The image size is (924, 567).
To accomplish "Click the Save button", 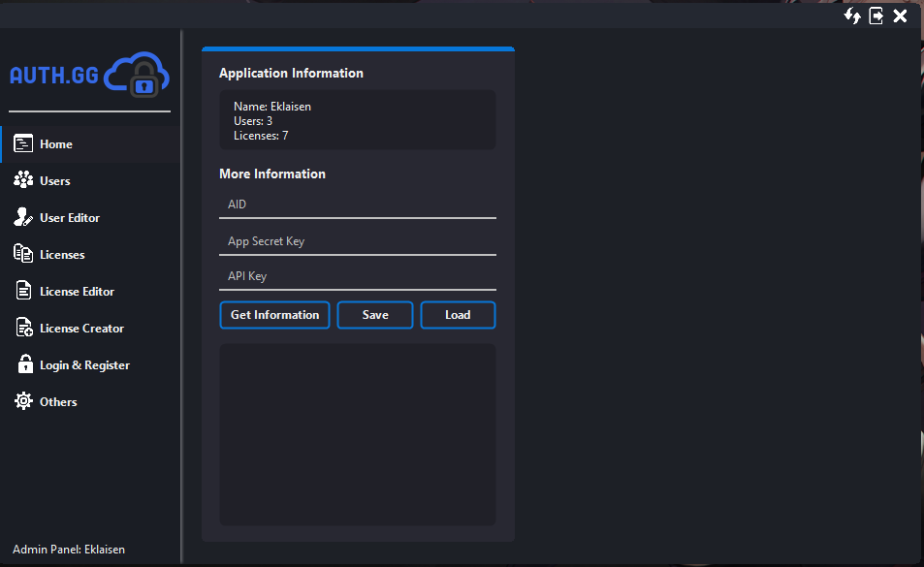I will pos(374,314).
